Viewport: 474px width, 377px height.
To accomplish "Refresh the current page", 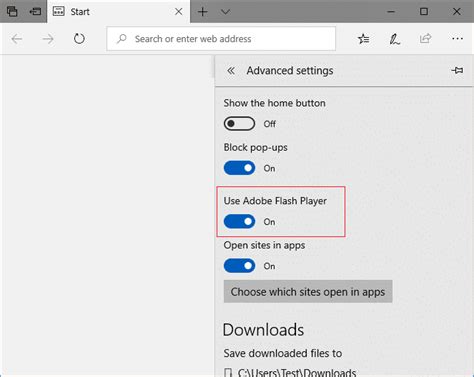I will point(79,39).
